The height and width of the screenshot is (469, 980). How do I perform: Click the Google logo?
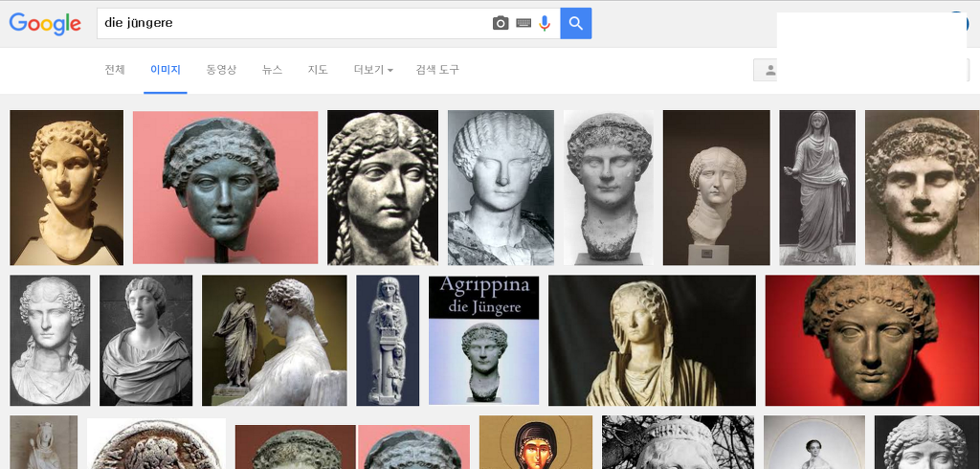[x=45, y=24]
